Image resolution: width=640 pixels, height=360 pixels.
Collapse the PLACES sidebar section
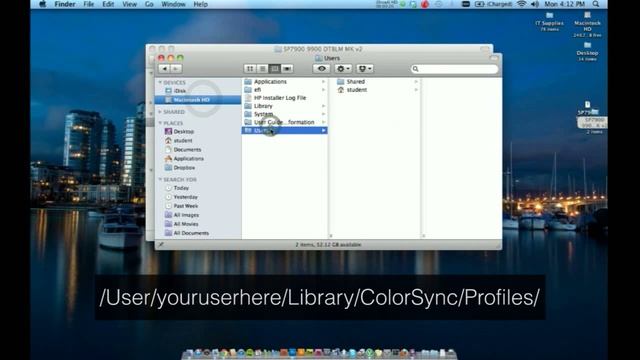tap(160, 123)
